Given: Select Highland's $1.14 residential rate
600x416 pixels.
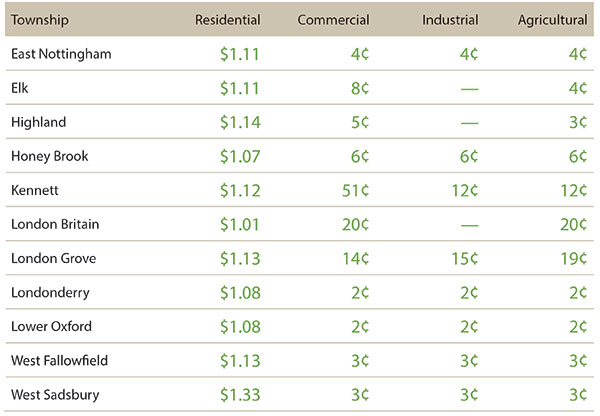Looking at the screenshot, I should tap(240, 122).
